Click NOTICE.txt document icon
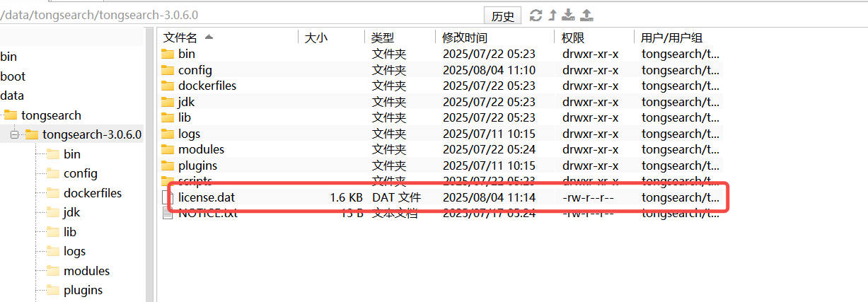 point(168,213)
